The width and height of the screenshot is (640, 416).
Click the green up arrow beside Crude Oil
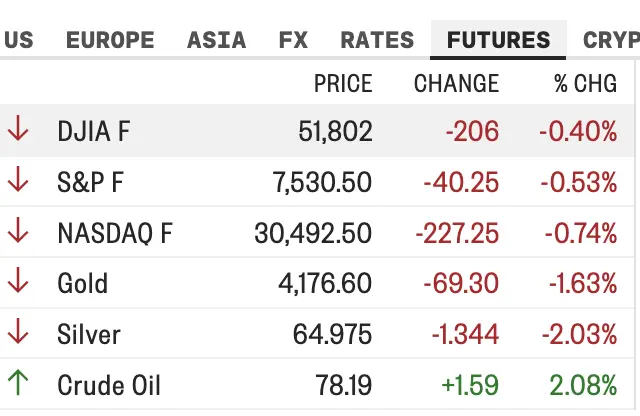(x=18, y=383)
